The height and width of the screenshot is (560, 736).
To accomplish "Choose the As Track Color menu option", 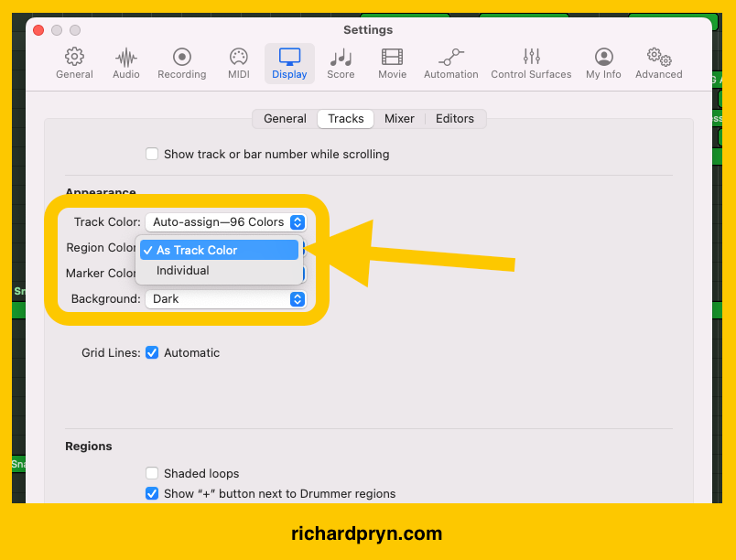I will click(x=219, y=250).
